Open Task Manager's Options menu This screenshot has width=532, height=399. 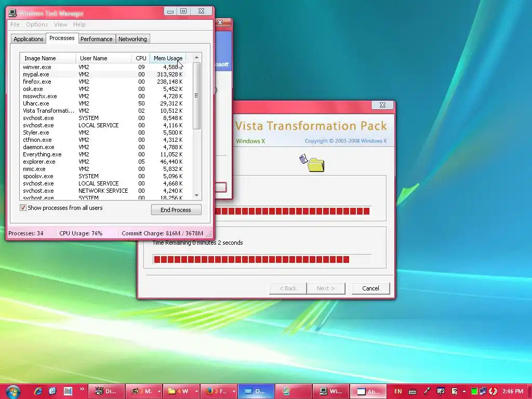[x=37, y=24]
